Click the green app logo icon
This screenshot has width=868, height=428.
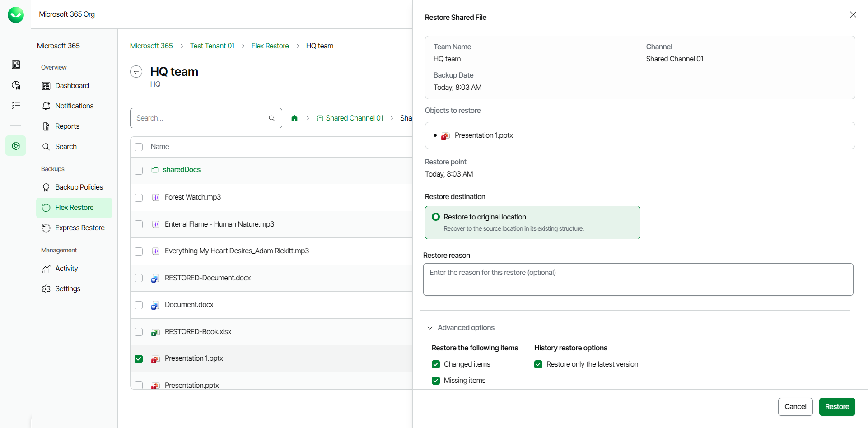[x=16, y=15]
